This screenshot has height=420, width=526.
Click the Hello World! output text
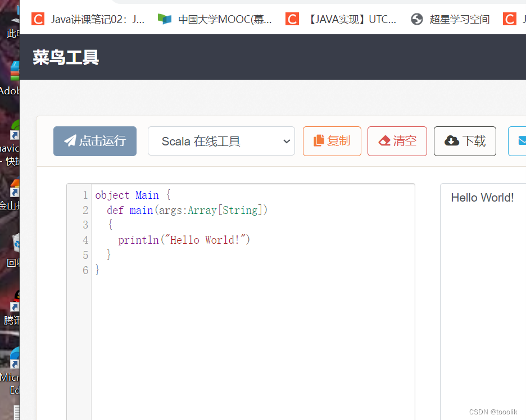(482, 198)
